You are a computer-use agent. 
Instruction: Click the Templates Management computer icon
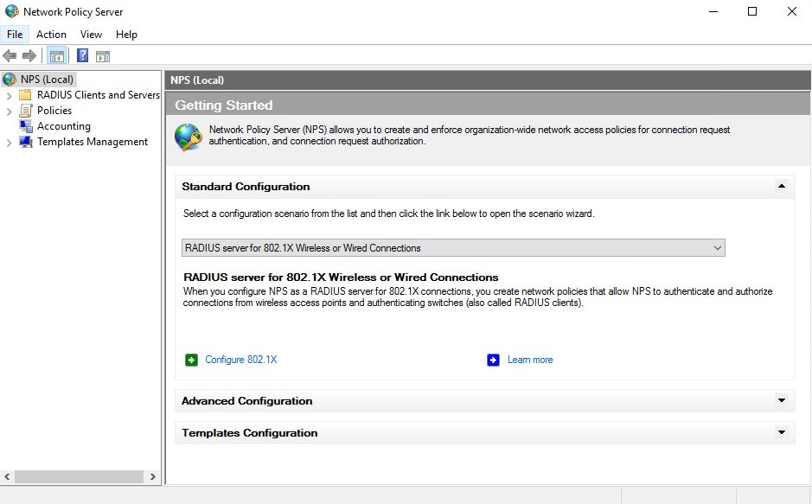[x=25, y=141]
